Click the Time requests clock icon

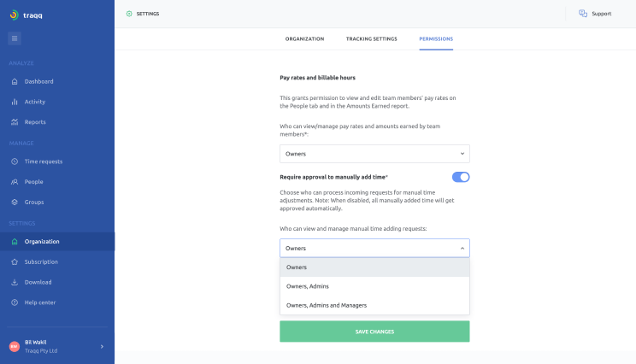[15, 161]
